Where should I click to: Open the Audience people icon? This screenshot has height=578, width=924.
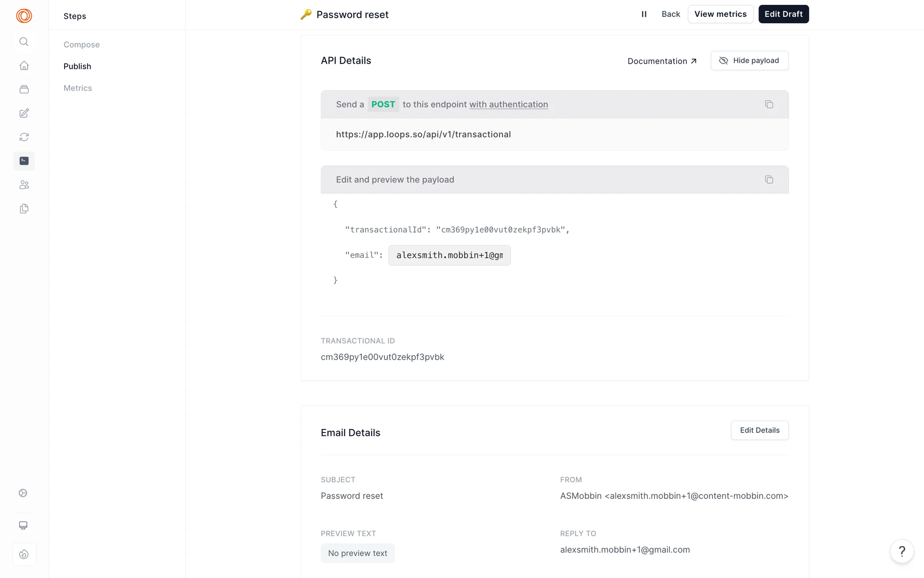[24, 185]
